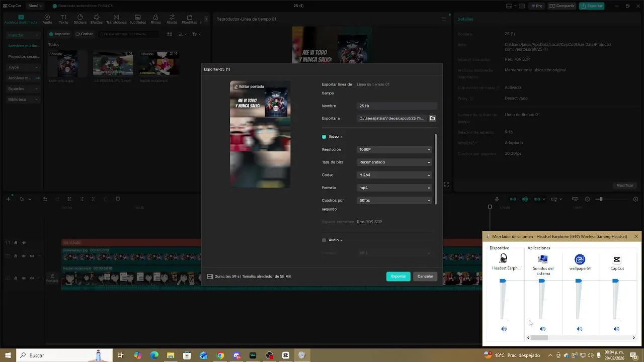Click the marker shield icon in timeline toolbar
Viewport: 644px width, 362px height.
118,199
